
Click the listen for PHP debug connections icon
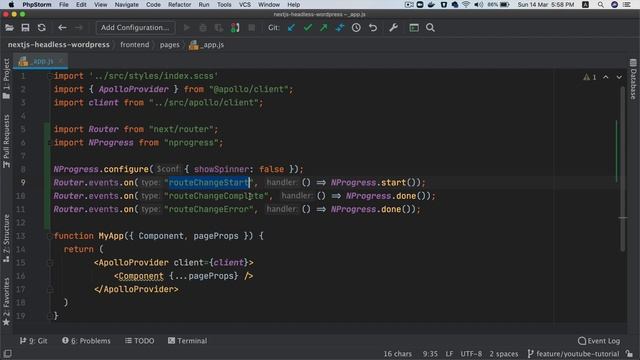click(235, 28)
